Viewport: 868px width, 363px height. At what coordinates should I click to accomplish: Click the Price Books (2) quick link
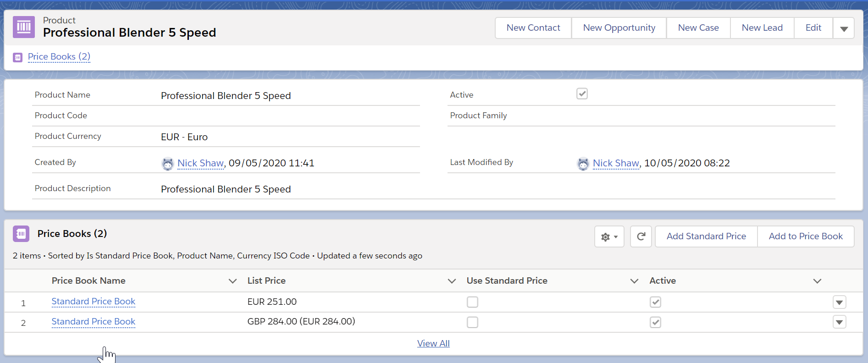click(59, 57)
